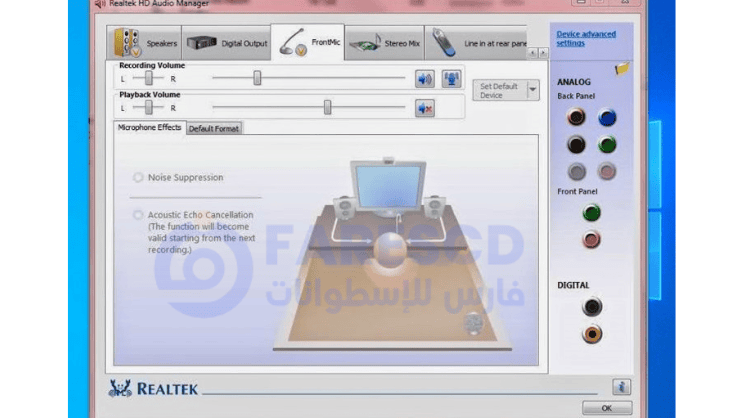Image resolution: width=743 pixels, height=418 pixels.
Task: Expand the Set Default Device dropdown arrow
Action: coord(532,90)
